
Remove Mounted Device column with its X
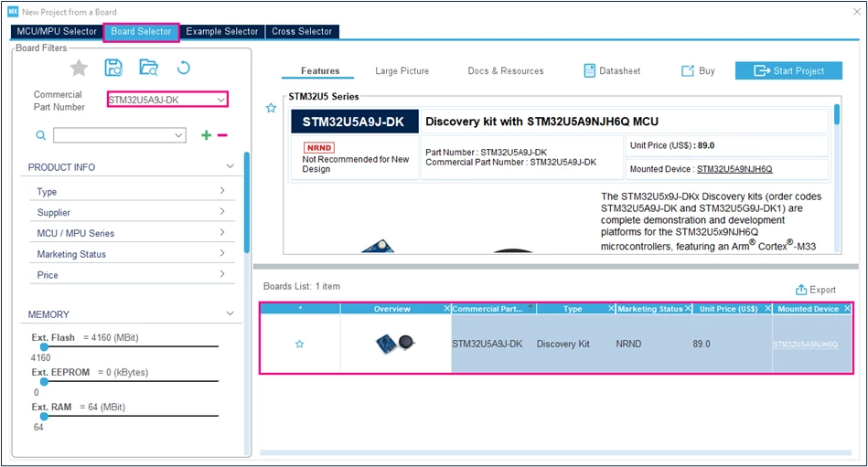[x=847, y=309]
